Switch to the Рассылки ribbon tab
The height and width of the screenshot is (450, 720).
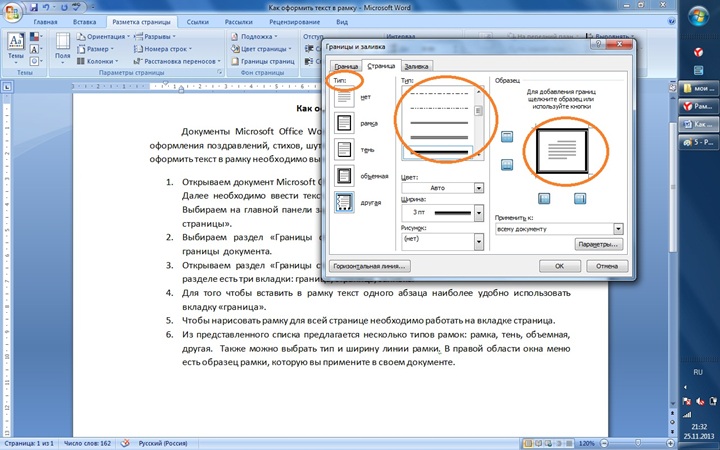(239, 22)
